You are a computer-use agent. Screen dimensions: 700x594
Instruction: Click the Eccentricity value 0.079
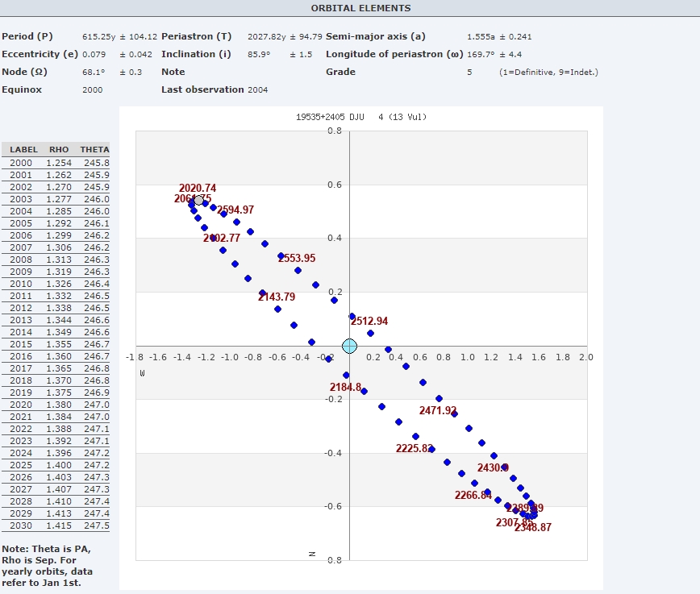(94, 55)
